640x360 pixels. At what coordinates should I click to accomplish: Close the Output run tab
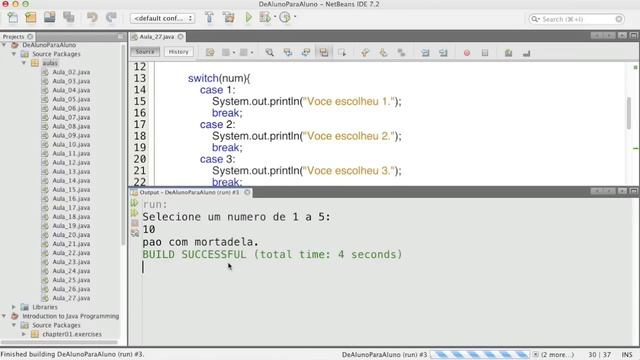coord(247,192)
